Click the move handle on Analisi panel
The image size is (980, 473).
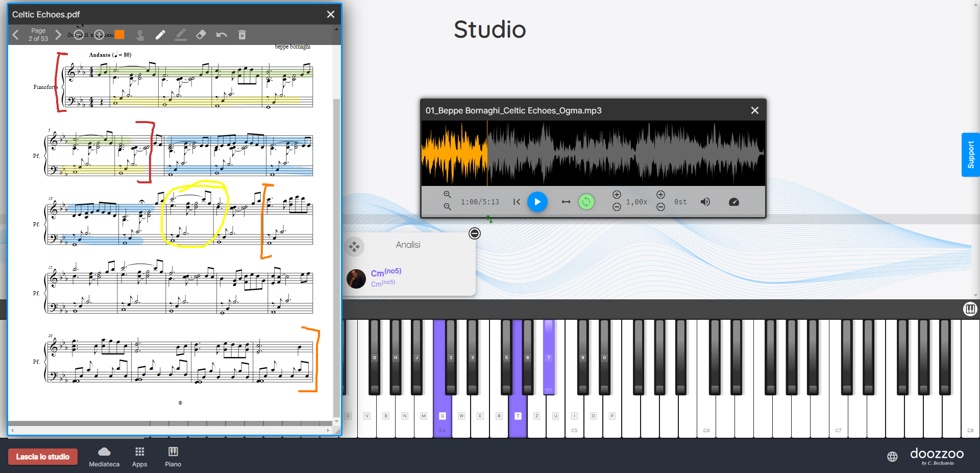tap(354, 247)
